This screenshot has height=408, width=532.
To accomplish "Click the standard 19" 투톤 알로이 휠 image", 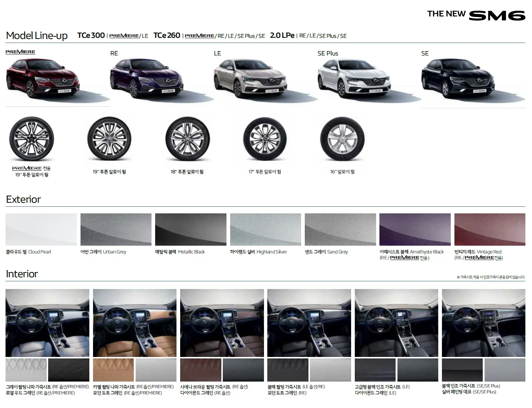I will (109, 139).
